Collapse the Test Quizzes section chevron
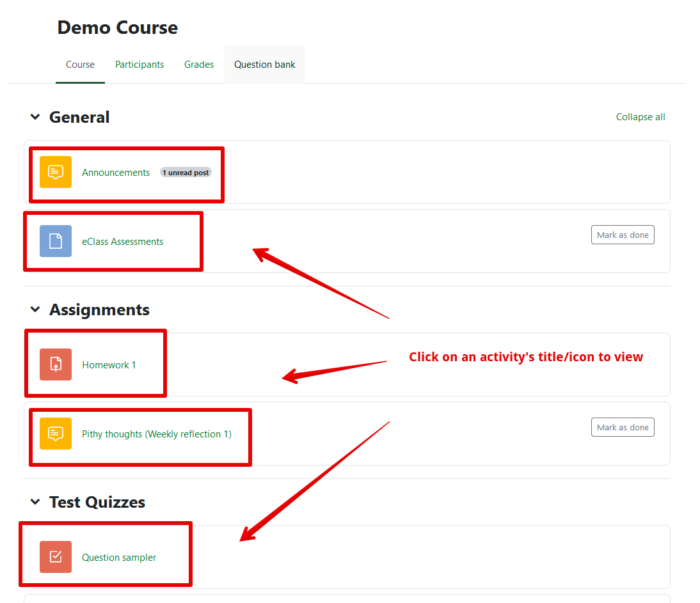 click(35, 502)
